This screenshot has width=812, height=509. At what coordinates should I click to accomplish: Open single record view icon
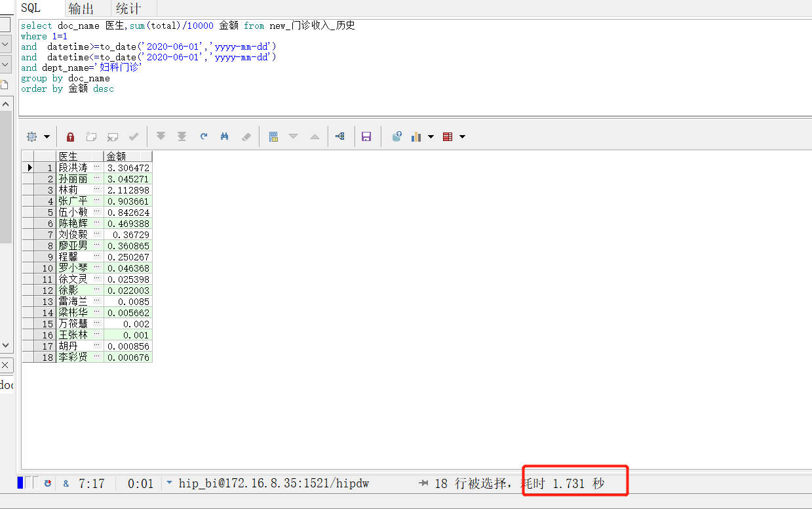pyautogui.click(x=273, y=136)
